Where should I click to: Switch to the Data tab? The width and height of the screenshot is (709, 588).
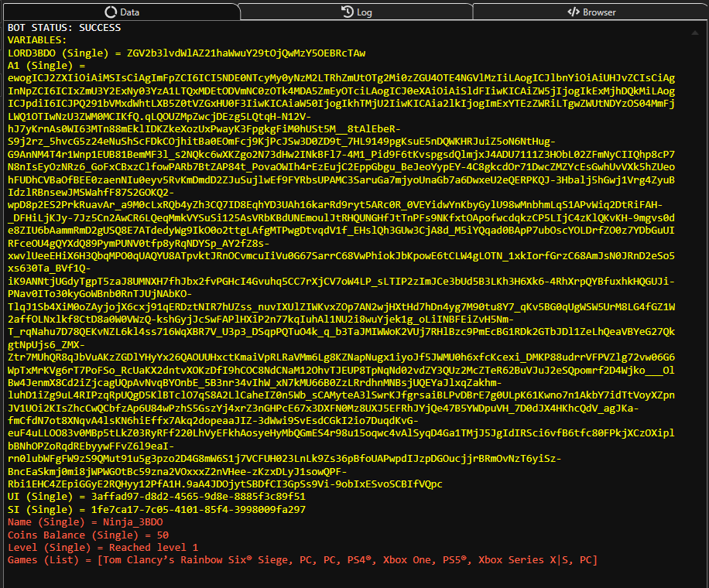coord(122,12)
